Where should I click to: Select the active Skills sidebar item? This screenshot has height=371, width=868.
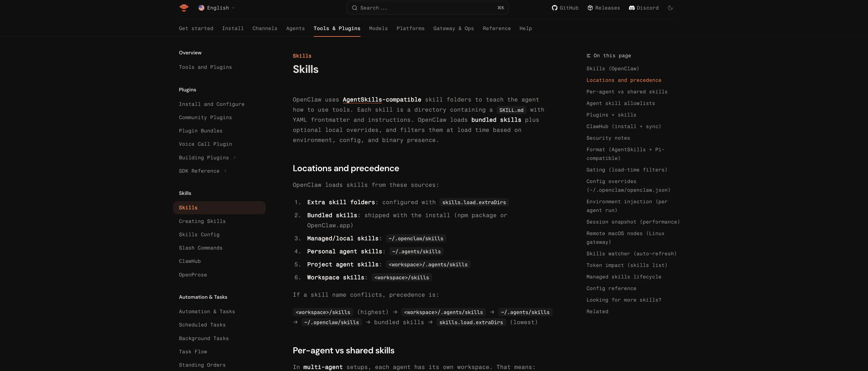click(219, 208)
